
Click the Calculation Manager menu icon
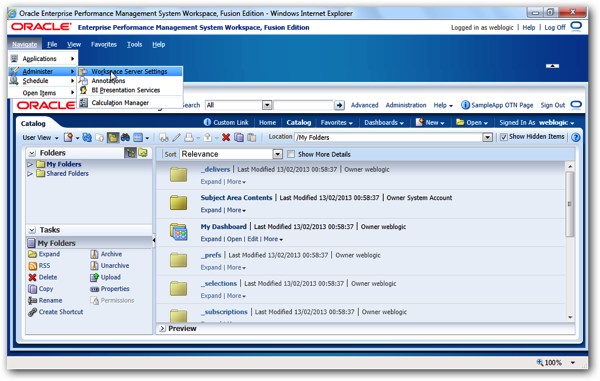pos(83,103)
